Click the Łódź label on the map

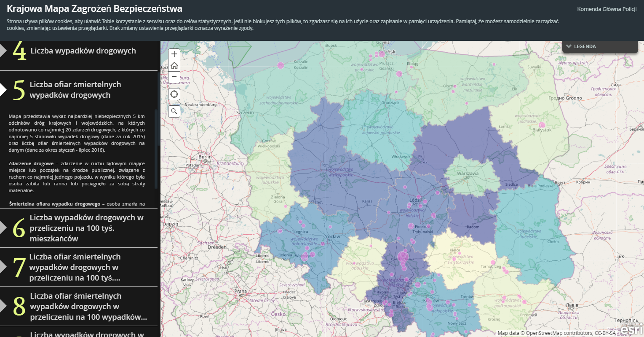414,201
